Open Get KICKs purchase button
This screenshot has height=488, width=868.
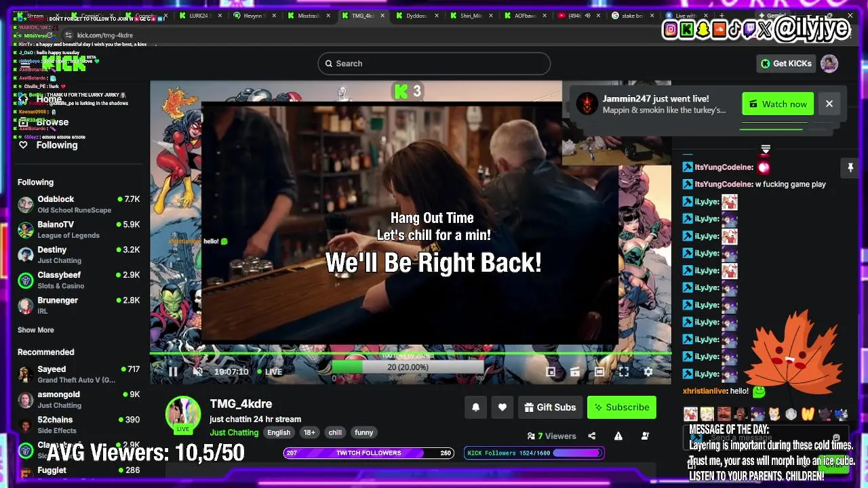787,64
